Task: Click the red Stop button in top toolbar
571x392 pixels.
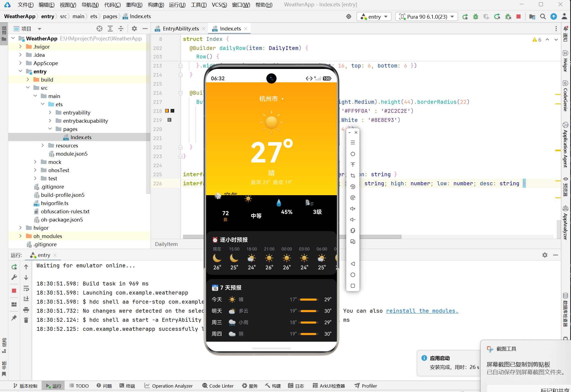Action: click(x=519, y=17)
